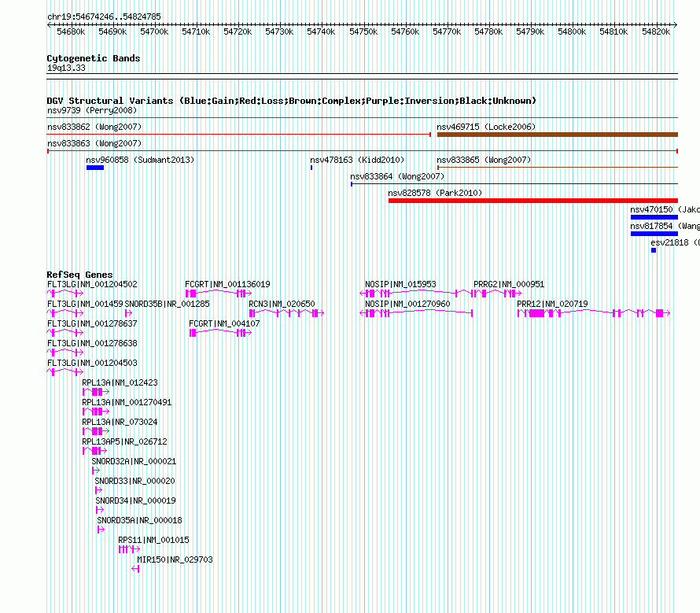
Task: Click the RCN3|NM_020650 gene label
Action: pos(282,304)
